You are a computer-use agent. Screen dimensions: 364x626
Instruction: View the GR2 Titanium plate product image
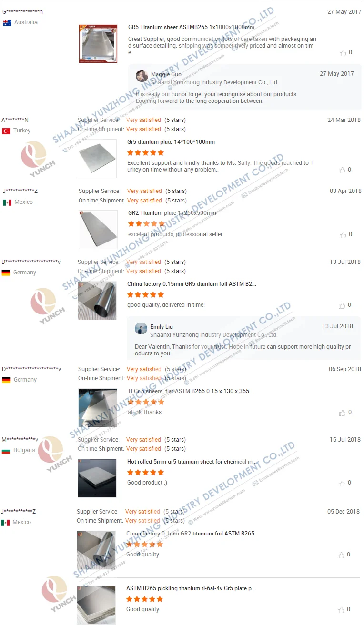98,230
